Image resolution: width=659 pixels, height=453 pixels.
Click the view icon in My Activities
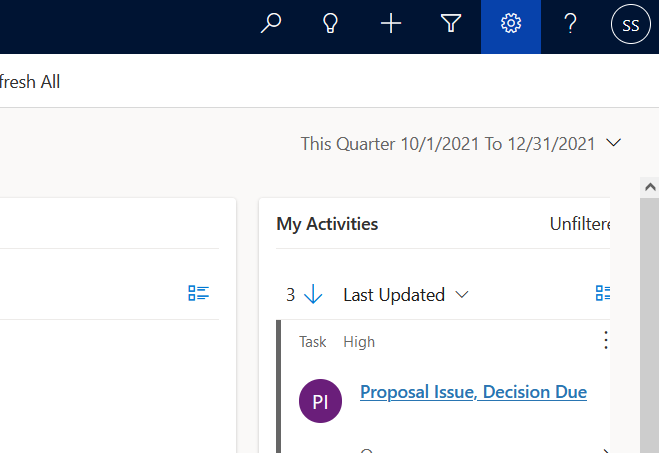[x=603, y=293]
